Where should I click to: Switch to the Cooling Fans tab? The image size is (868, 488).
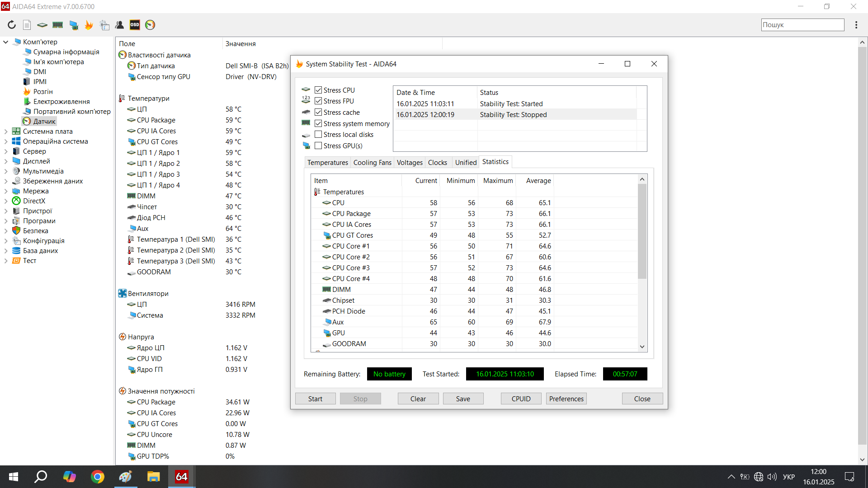coord(372,163)
